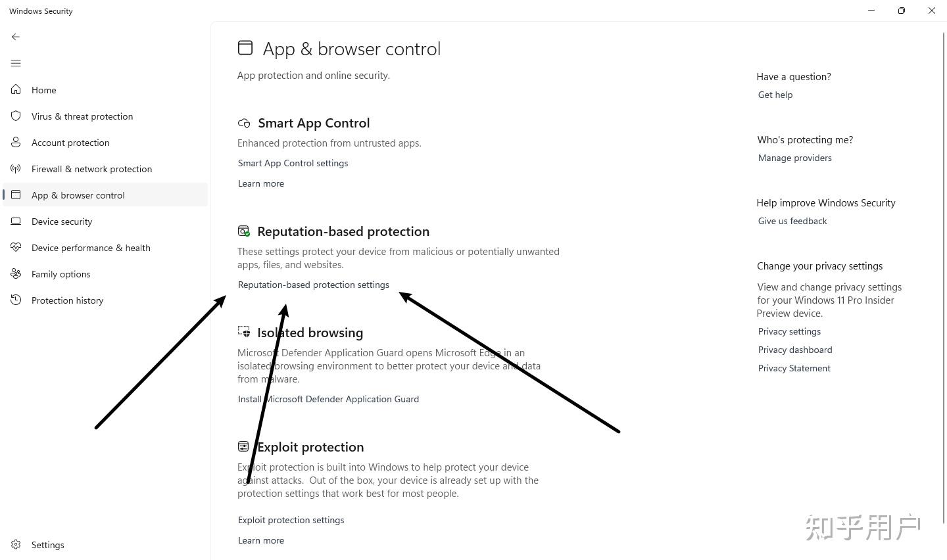
Task: Open Smart App Control settings link
Action: coord(293,163)
